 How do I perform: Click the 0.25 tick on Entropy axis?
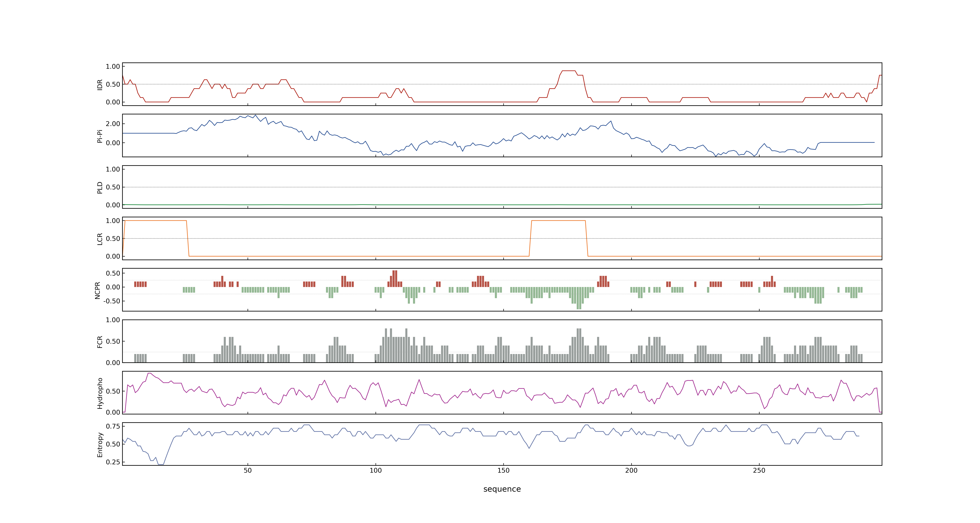coord(113,462)
